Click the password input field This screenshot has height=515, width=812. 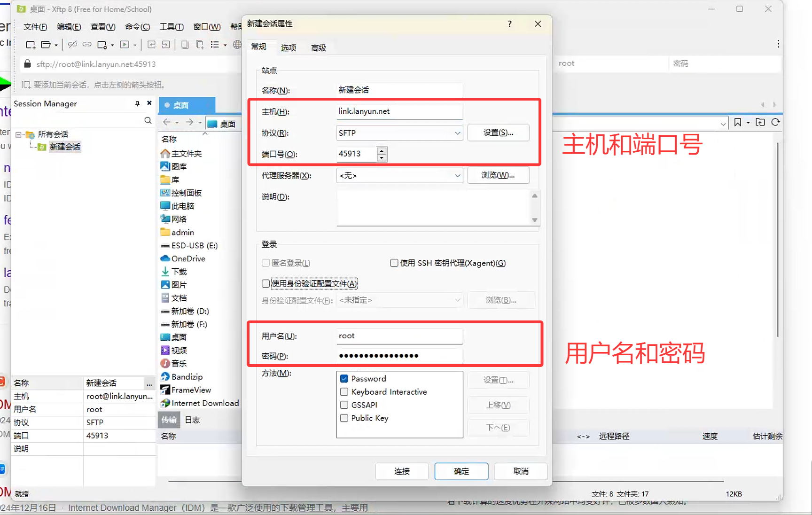[399, 356]
